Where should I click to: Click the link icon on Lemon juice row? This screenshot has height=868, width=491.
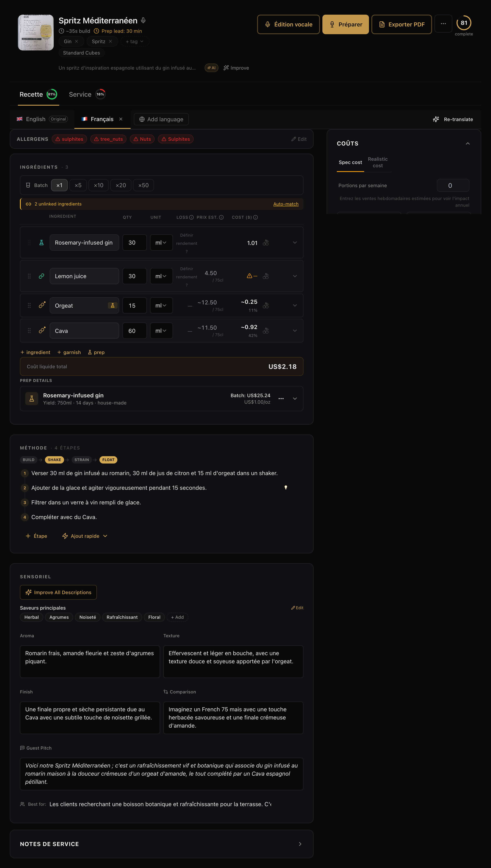[x=41, y=276]
